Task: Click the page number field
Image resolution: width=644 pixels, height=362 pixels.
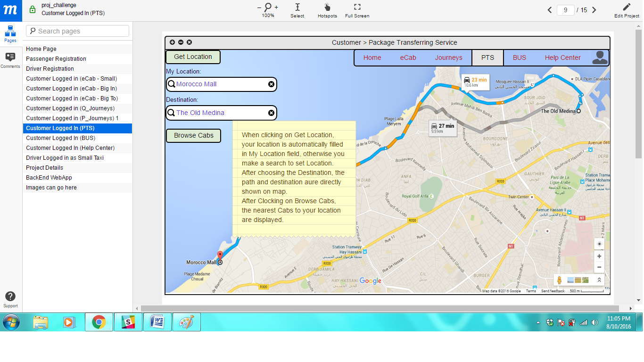Action: 565,10
